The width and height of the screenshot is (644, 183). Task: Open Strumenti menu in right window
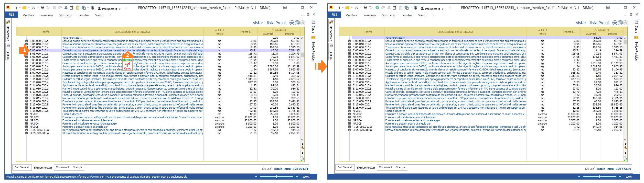coord(388,15)
